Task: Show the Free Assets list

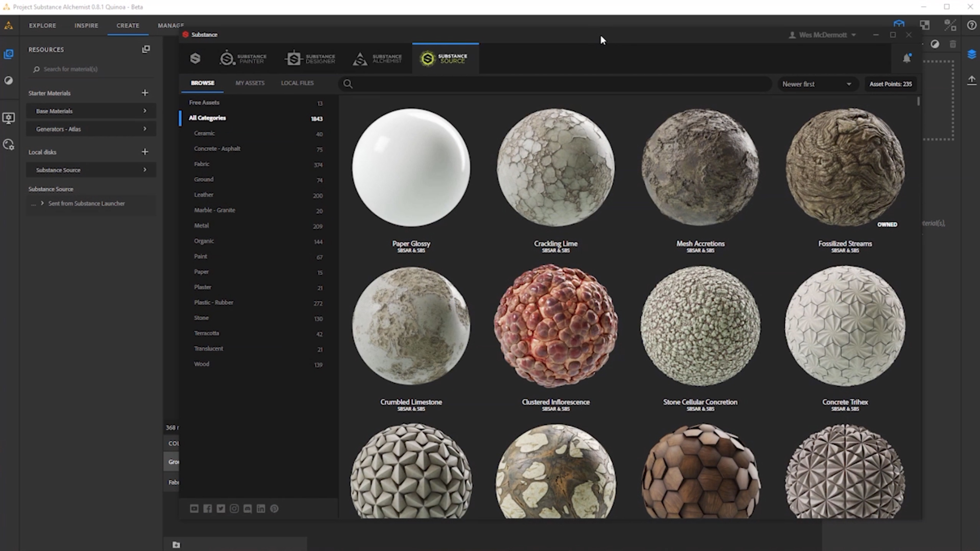Action: [204, 103]
